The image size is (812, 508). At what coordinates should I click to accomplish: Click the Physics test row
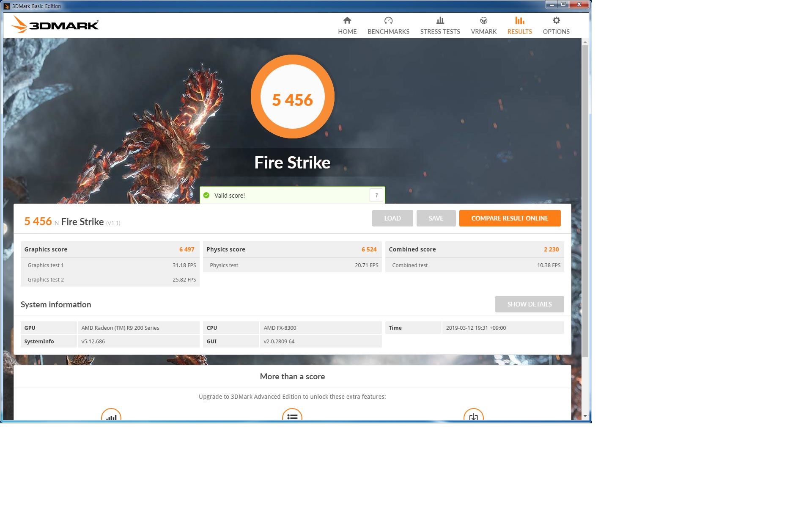click(x=292, y=265)
